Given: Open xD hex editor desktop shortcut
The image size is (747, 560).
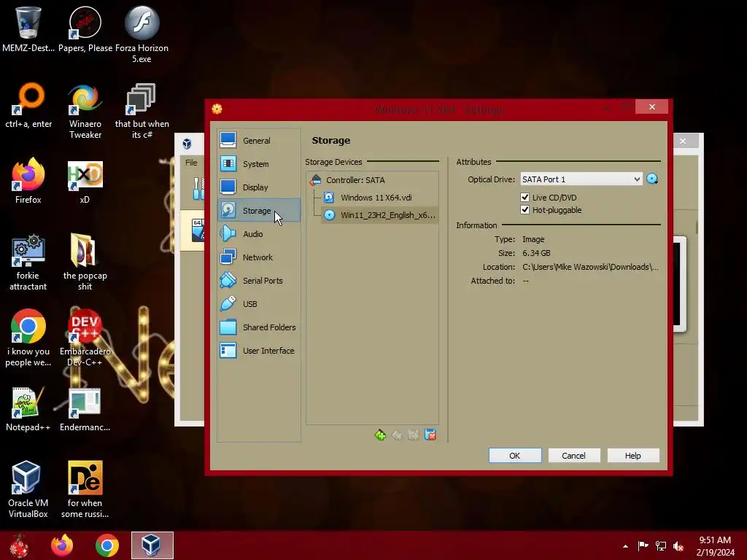Looking at the screenshot, I should click(x=85, y=181).
